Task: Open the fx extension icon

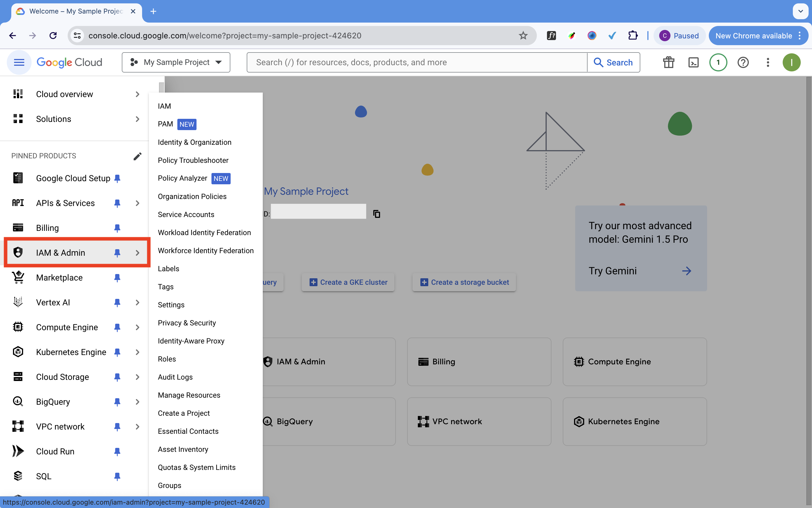Action: (x=551, y=35)
